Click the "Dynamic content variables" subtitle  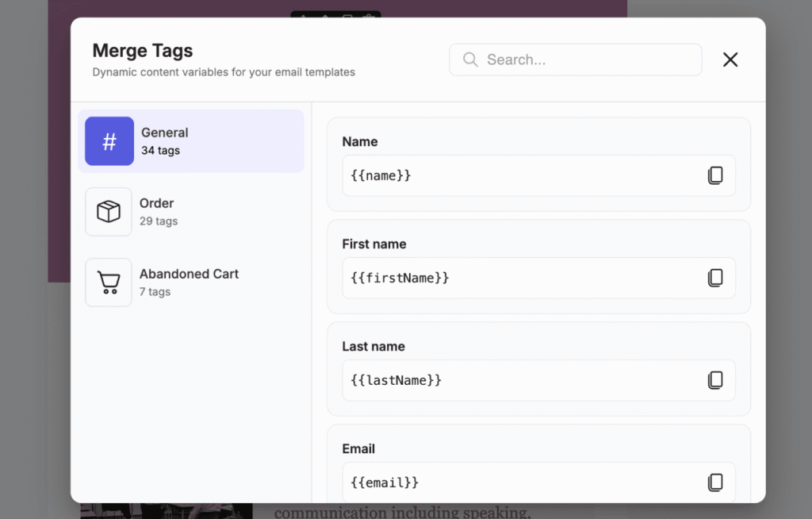pos(224,72)
